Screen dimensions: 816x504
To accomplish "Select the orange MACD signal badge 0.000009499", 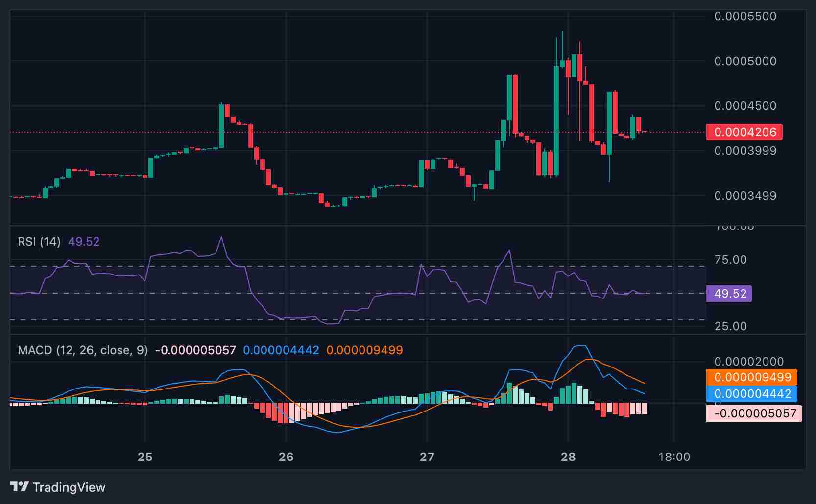I will pyautogui.click(x=752, y=377).
